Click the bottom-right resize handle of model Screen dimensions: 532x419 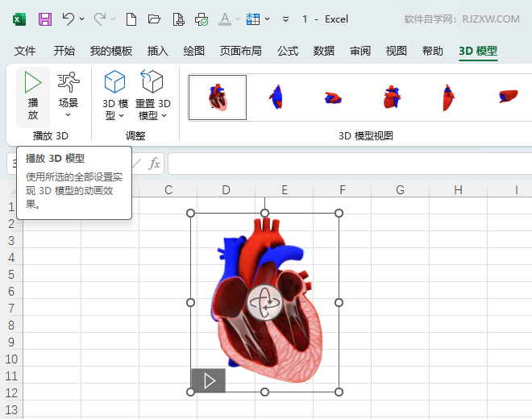click(339, 392)
